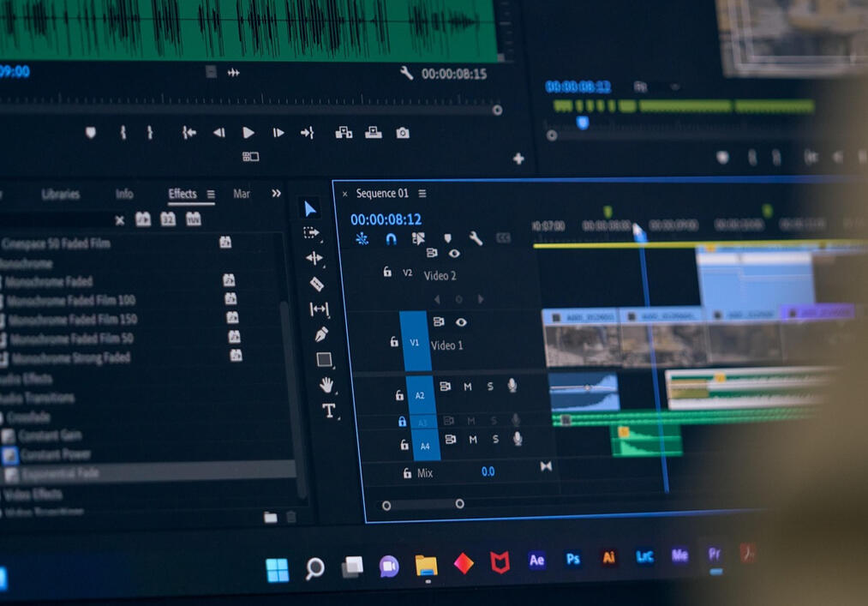The height and width of the screenshot is (606, 868).
Task: Select the Rectangle tool
Action: tap(325, 359)
